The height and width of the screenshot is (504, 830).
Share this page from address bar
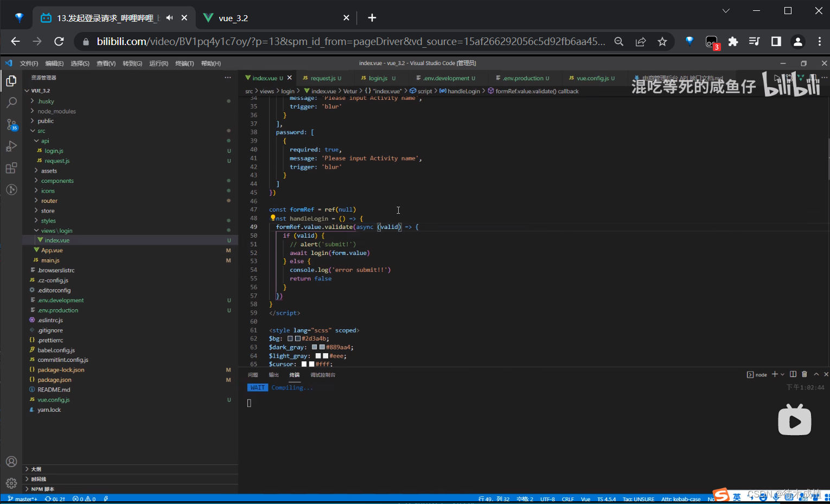pos(641,41)
